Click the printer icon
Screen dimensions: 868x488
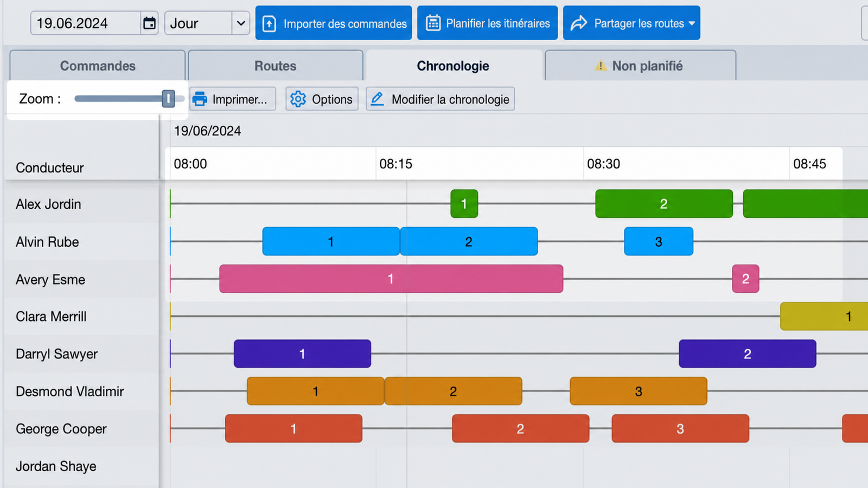pyautogui.click(x=200, y=99)
